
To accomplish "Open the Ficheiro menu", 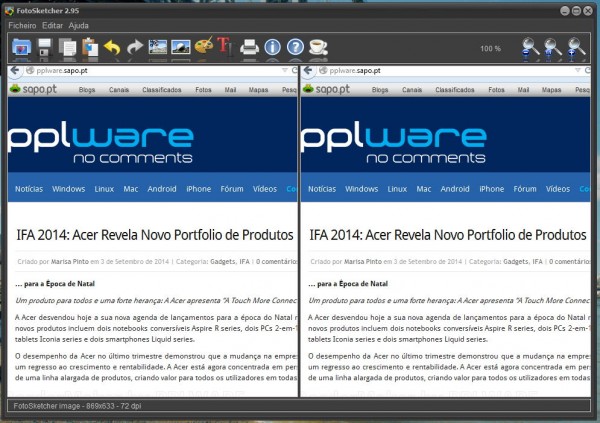I will point(22,26).
